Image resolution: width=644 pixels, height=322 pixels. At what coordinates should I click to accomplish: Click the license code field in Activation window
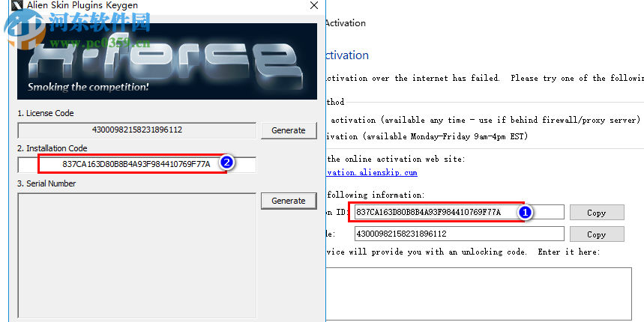459,234
